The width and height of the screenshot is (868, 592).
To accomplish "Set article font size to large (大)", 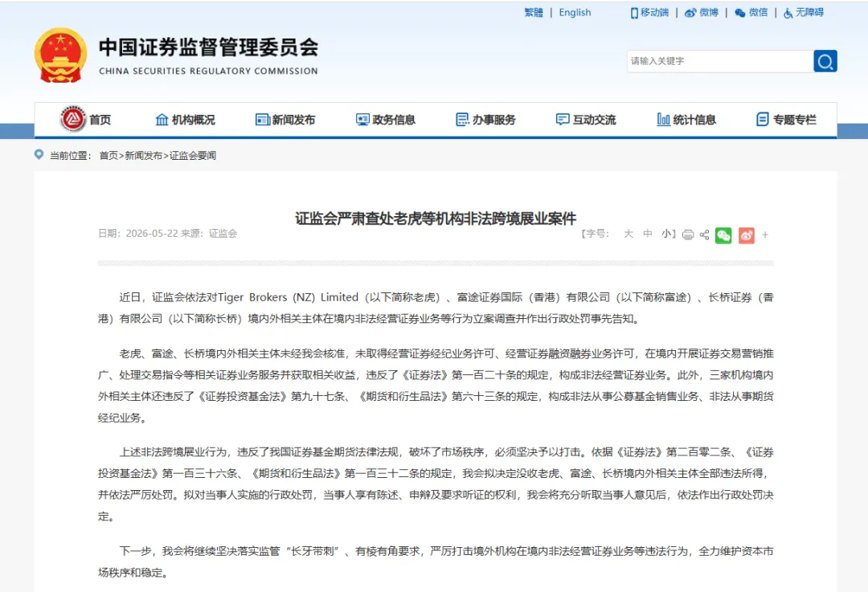I will pyautogui.click(x=628, y=234).
